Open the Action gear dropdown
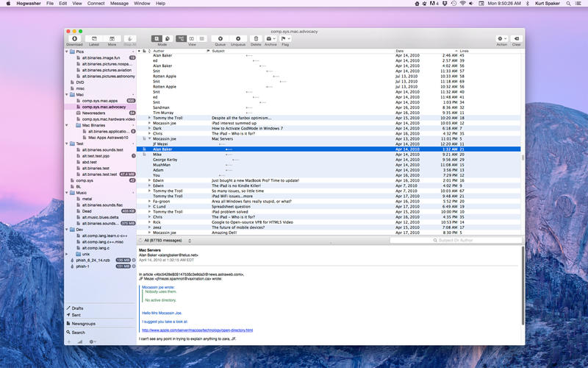This screenshot has width=588, height=368. click(502, 38)
